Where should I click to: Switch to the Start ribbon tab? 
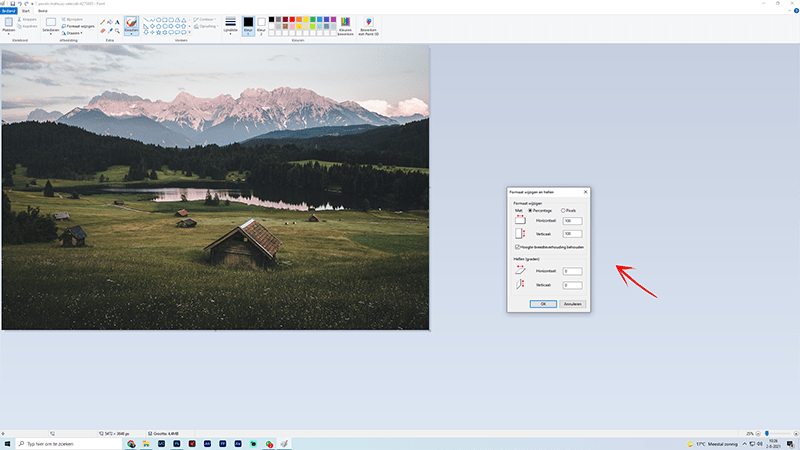click(x=26, y=11)
